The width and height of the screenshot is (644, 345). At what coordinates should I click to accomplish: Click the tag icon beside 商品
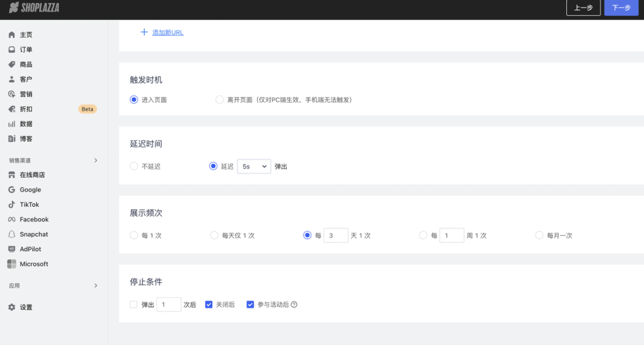click(x=11, y=64)
